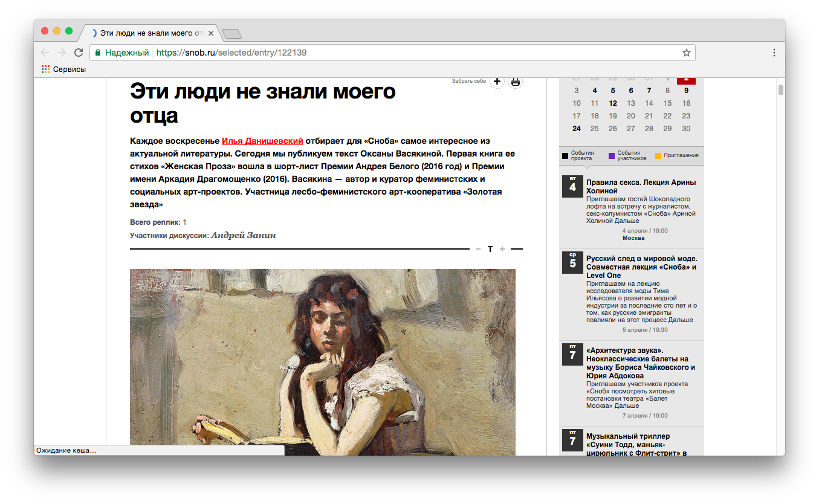The image size is (819, 504).
Task: Open Андрей Занин participant profile
Action: click(243, 235)
